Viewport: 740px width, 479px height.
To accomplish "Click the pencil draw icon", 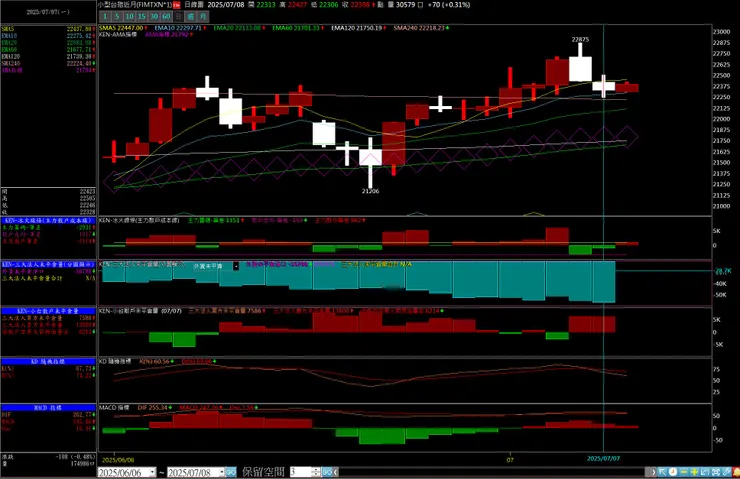I will [x=727, y=472].
